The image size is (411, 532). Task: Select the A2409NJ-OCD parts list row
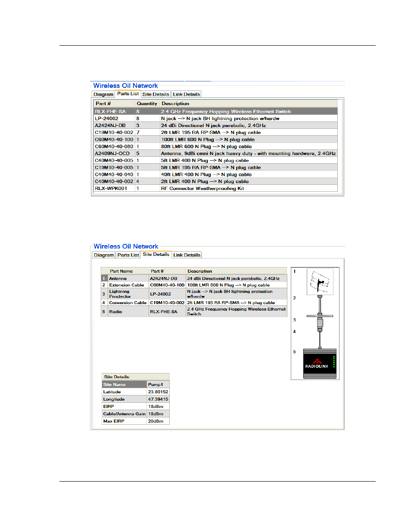coord(215,153)
